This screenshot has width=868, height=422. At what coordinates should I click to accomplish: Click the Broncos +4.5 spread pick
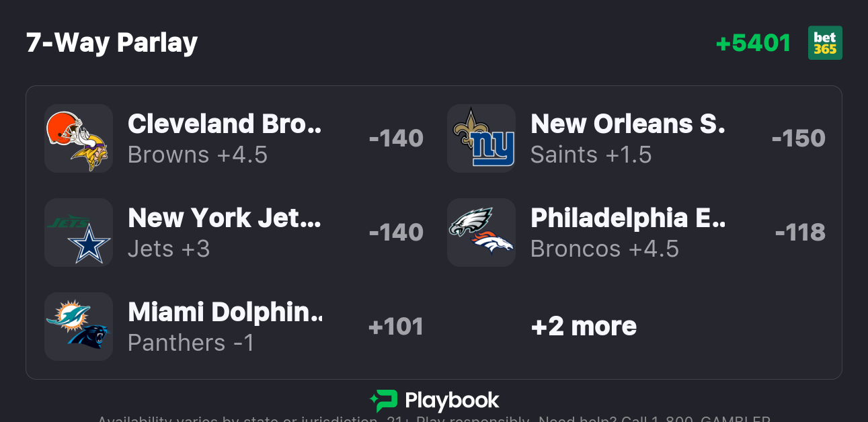[x=604, y=249]
